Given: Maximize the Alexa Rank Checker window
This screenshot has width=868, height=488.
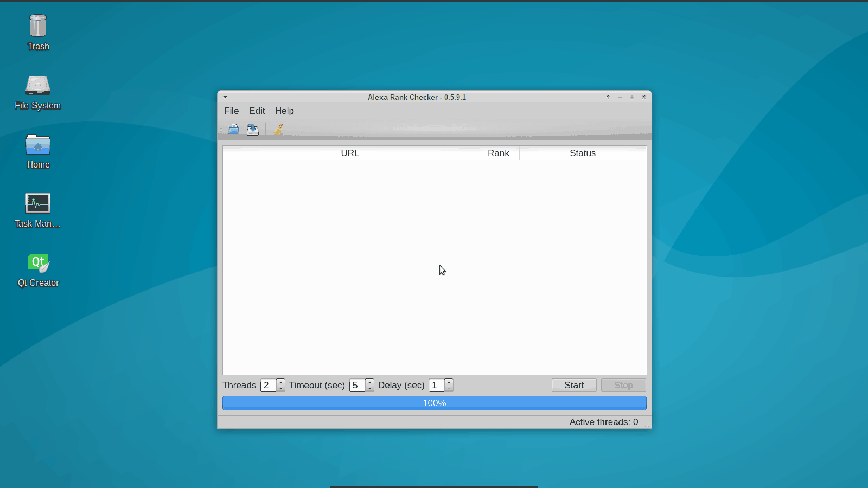Looking at the screenshot, I should 632,97.
